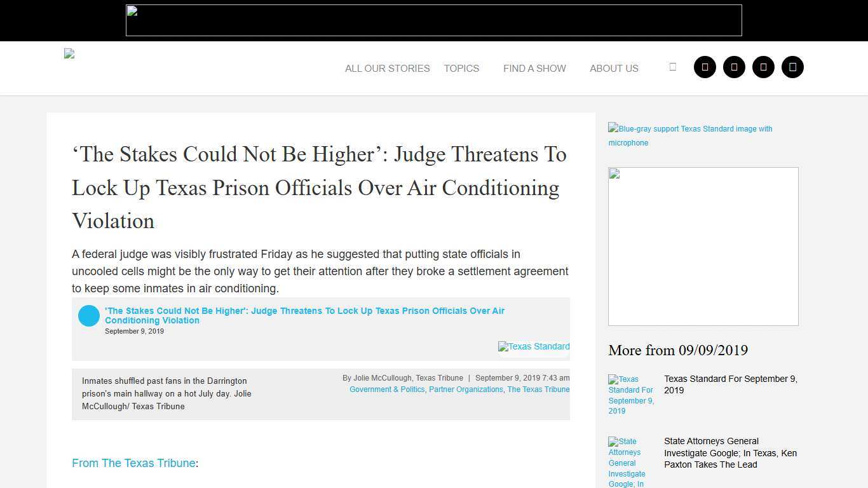Open the Partner Organizations category link
The height and width of the screenshot is (488, 868).
[466, 390]
